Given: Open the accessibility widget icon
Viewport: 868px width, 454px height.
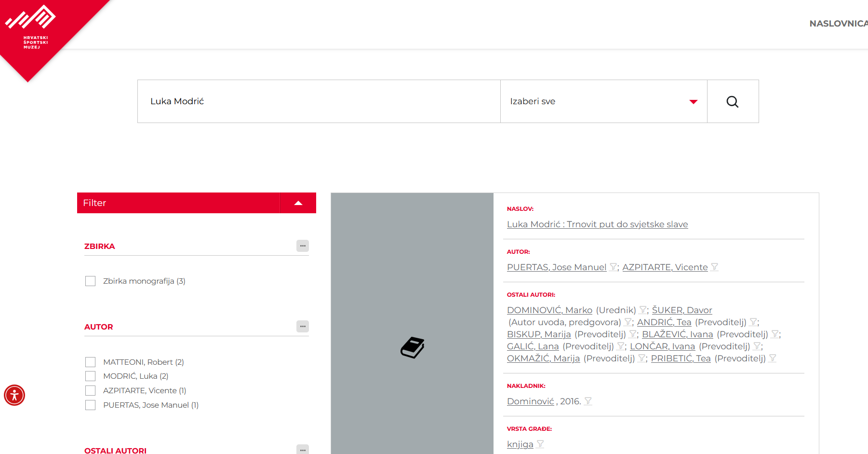Looking at the screenshot, I should [x=14, y=395].
